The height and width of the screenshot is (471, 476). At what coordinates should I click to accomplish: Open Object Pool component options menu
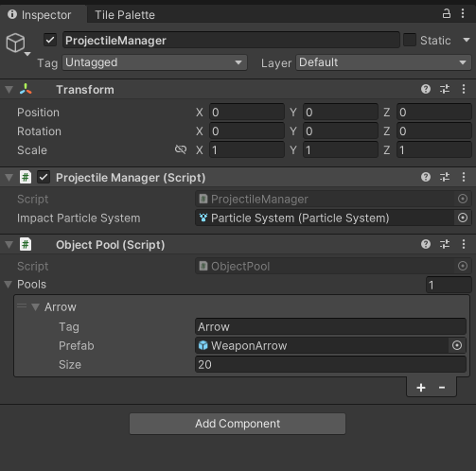tap(464, 244)
